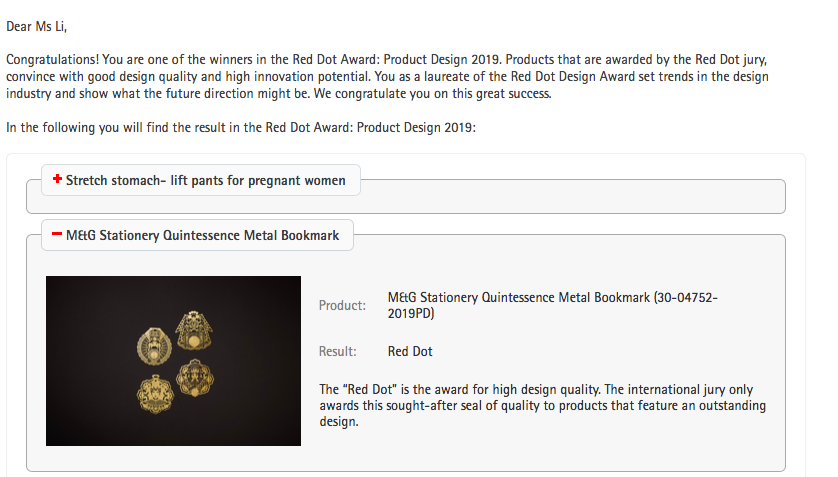Click the bottom-right golden bookmark in photo
The image size is (838, 477).
pos(194,377)
